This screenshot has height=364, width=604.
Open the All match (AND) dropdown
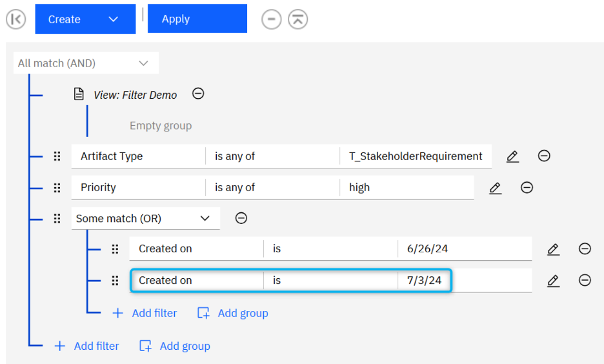tap(86, 63)
